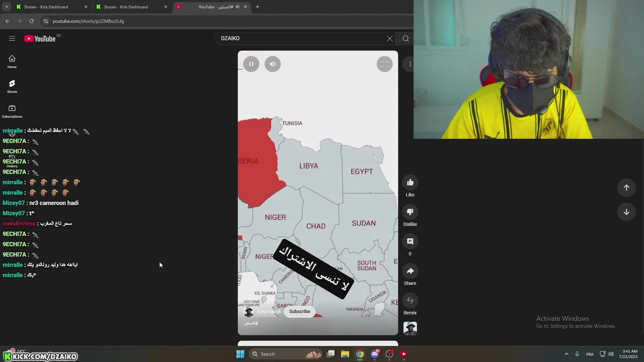Click the taskbar Search box
This screenshot has height=362, width=644.
286,354
